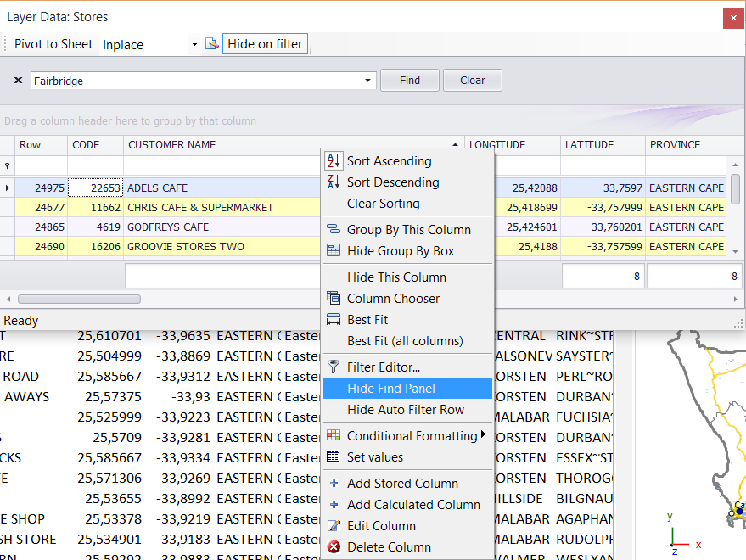The width and height of the screenshot is (746, 560).
Task: Open the Fairbridge search dropdown arrow
Action: tap(367, 80)
